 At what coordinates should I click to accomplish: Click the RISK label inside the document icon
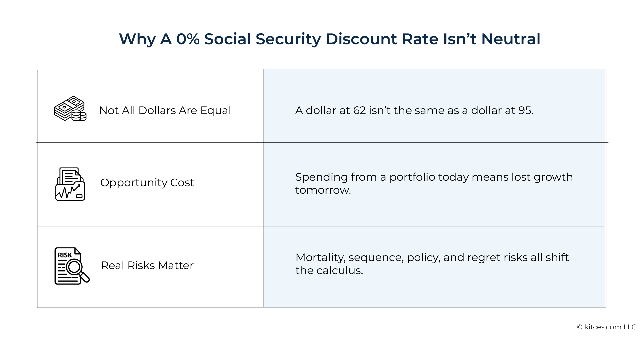[65, 255]
